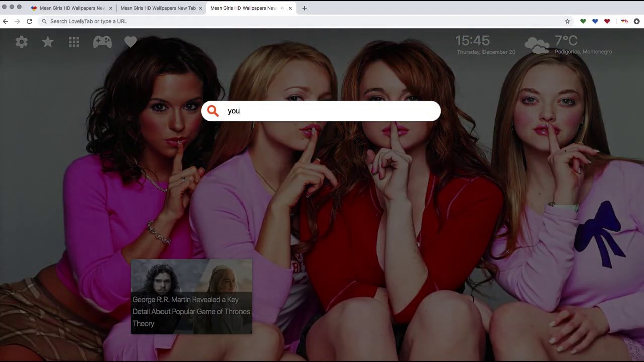644x362 pixels.
Task: Click the search box containing 'you'
Action: [x=321, y=111]
